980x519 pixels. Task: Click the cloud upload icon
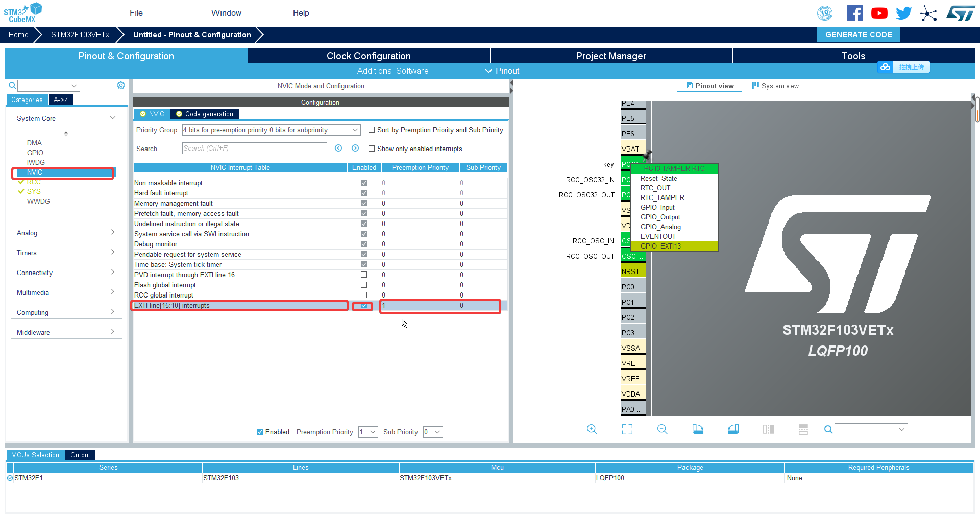pos(886,67)
